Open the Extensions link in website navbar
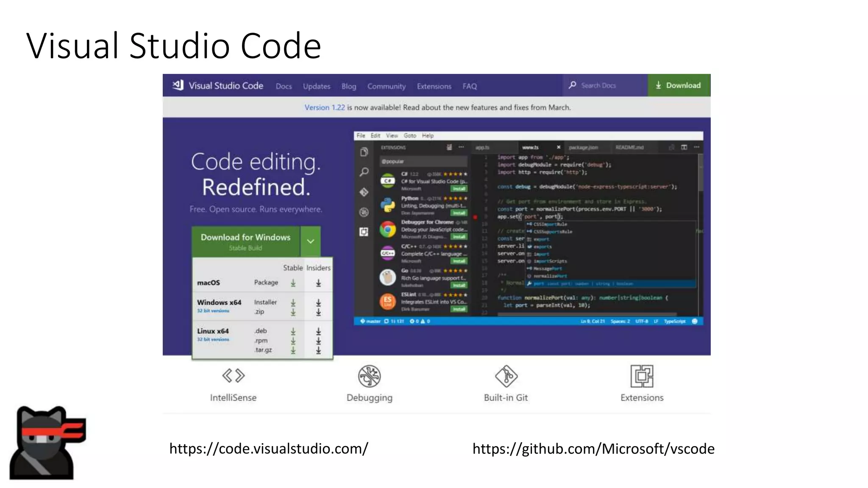Screen dimensions: 868x488 click(434, 86)
